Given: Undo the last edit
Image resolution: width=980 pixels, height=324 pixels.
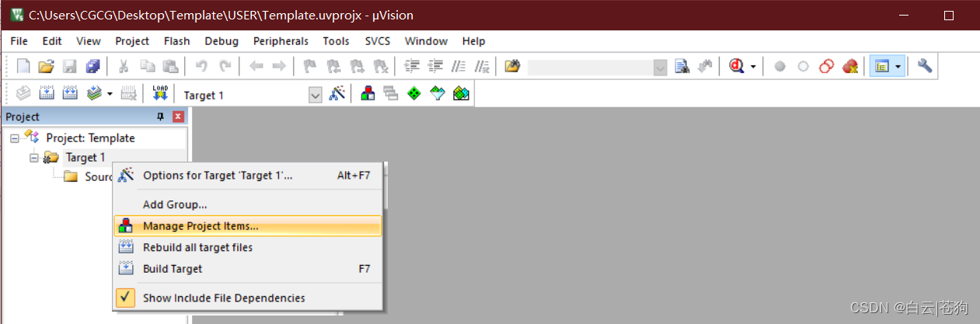Looking at the screenshot, I should (201, 67).
